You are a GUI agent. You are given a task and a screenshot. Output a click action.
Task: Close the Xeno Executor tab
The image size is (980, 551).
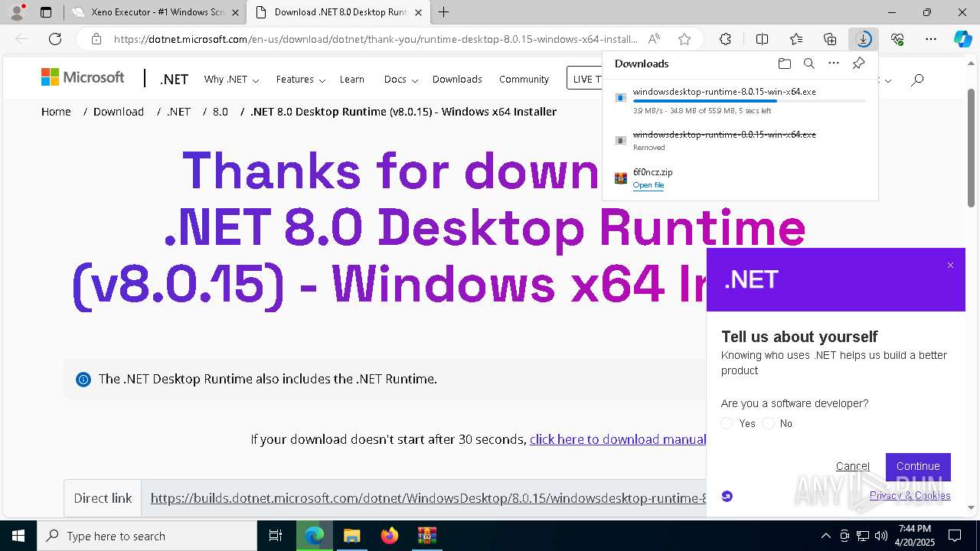tap(234, 12)
